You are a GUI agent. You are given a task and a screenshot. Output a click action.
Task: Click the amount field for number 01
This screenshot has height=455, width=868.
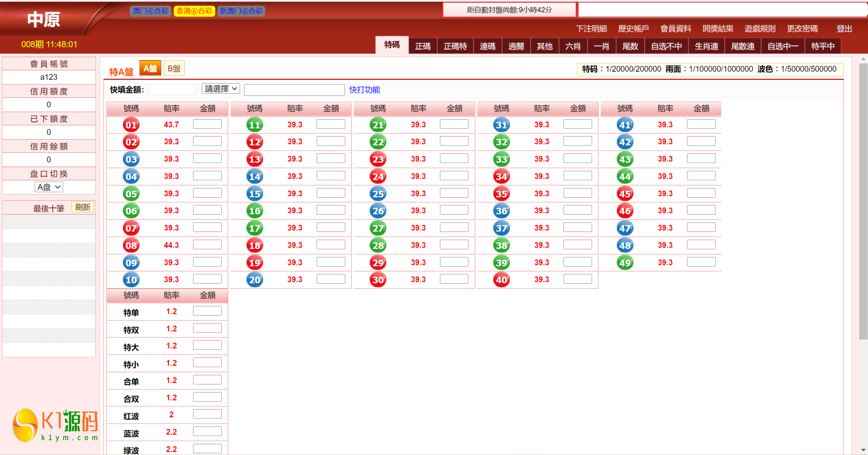(207, 124)
